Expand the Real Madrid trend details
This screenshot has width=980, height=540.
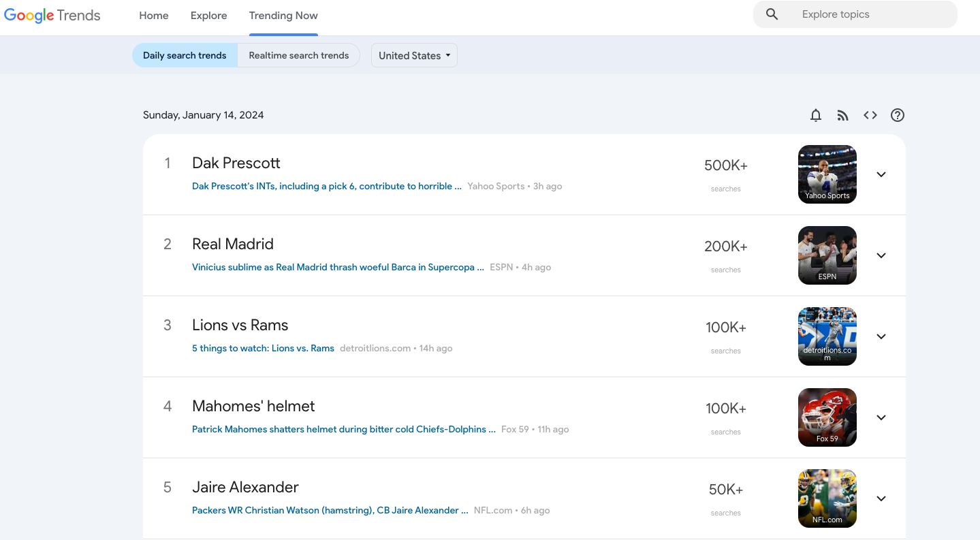[x=881, y=255]
